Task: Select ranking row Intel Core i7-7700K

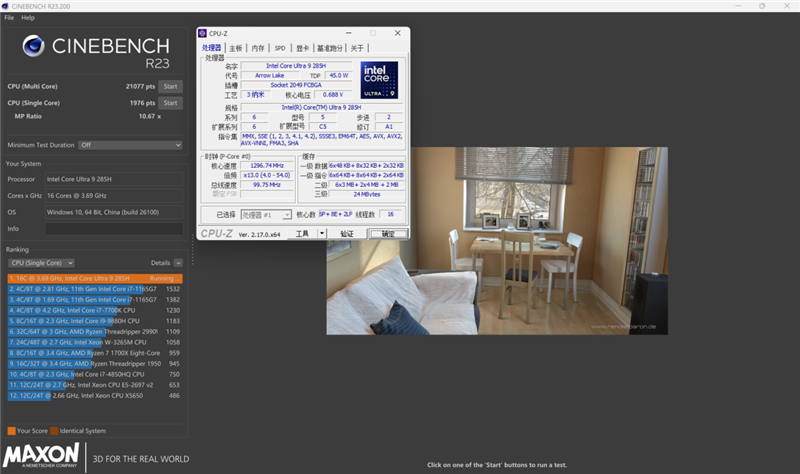Action: pyautogui.click(x=95, y=310)
